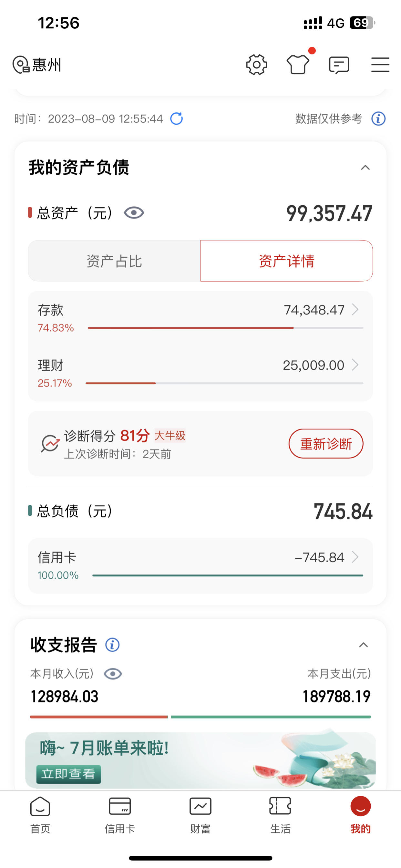Tap the refresh icon next to timestamp
The image size is (401, 868).
coord(177,119)
